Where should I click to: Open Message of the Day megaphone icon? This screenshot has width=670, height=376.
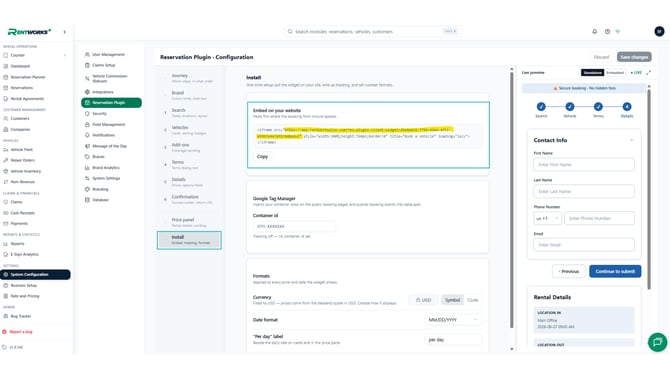click(x=87, y=146)
